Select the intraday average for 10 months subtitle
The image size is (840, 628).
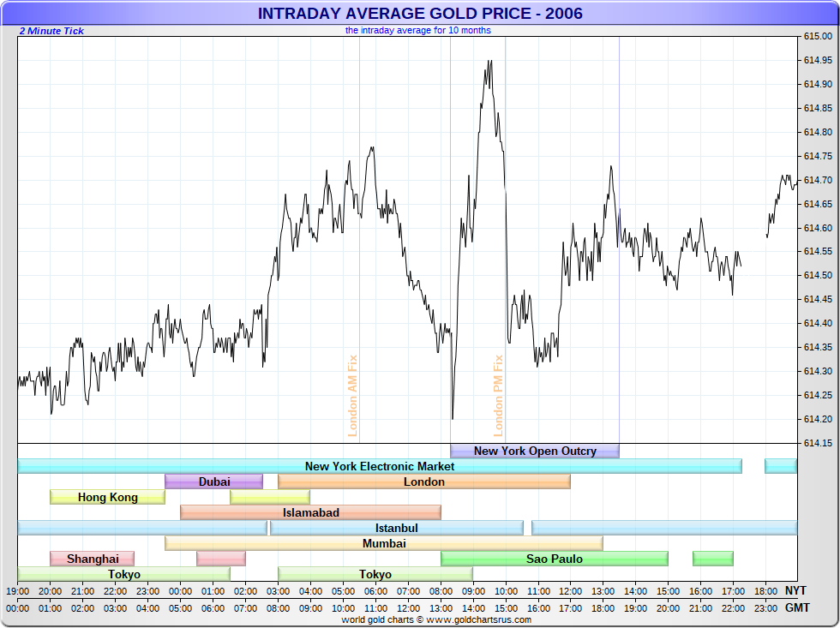418,30
